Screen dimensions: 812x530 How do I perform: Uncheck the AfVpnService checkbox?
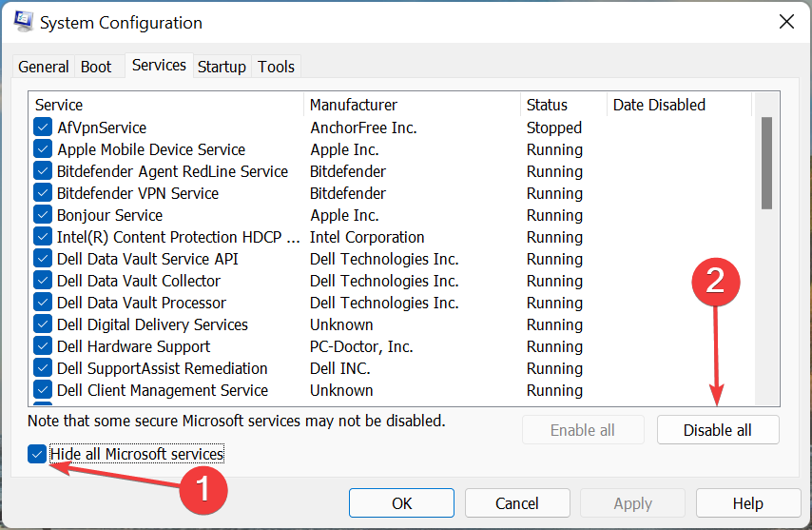43,128
